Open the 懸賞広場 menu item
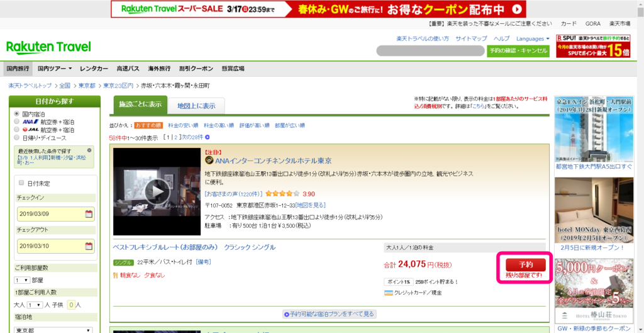Screen dimensions: 644x333 tap(233, 69)
